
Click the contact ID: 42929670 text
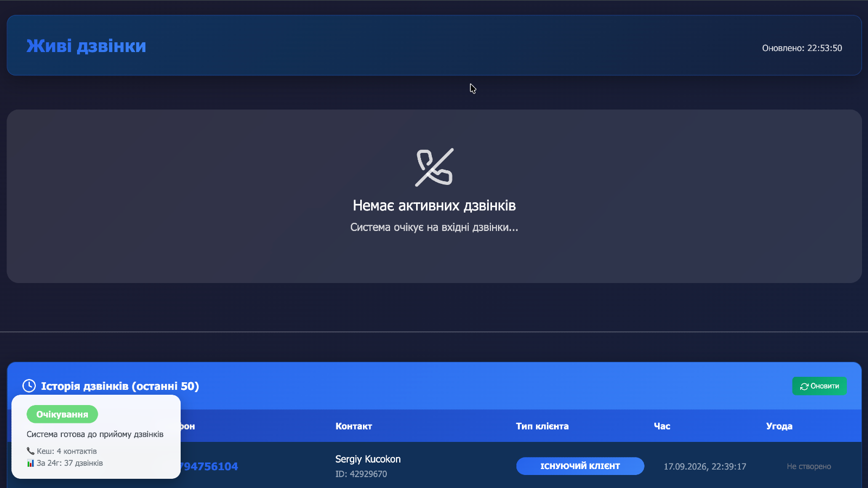(361, 474)
